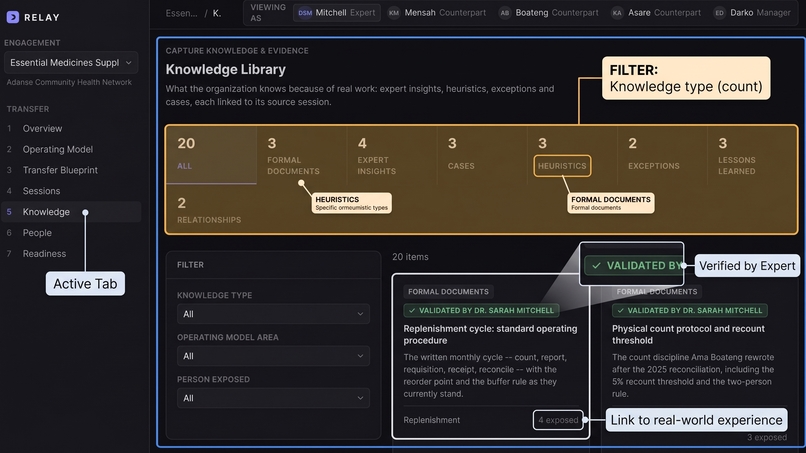Open the Operating Model Area dropdown

(273, 356)
